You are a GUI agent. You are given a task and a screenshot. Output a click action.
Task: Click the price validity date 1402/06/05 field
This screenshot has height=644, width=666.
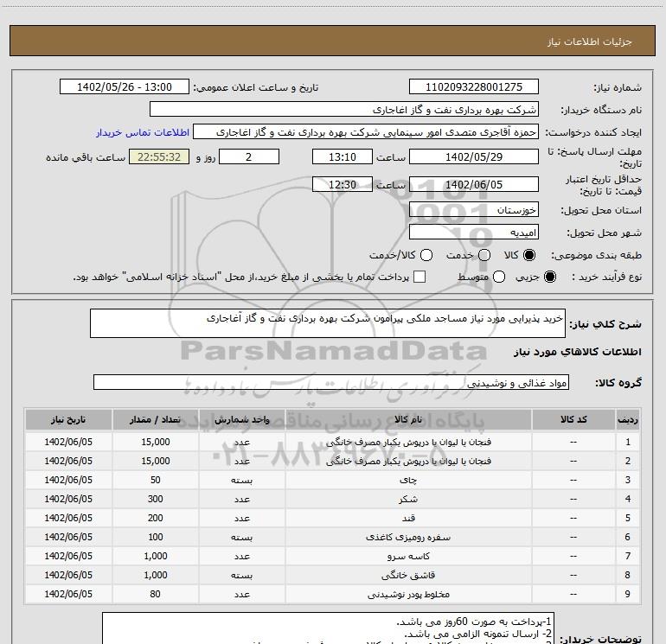(474, 184)
